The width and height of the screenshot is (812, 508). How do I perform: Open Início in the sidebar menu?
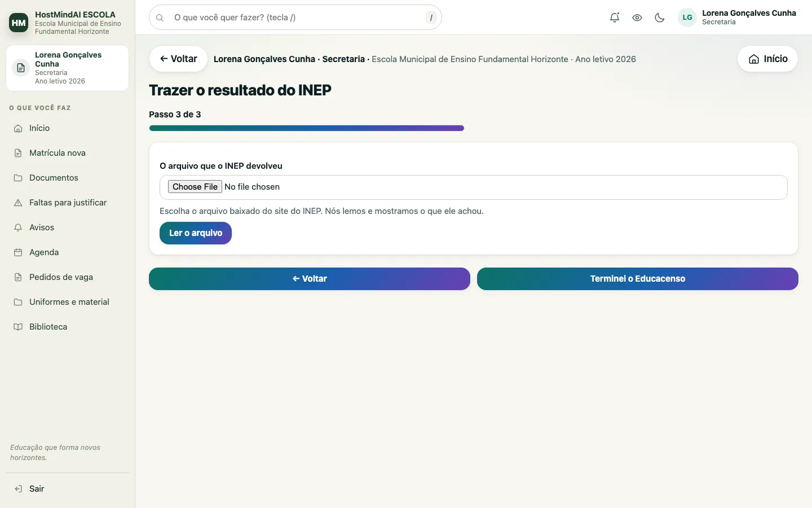click(x=68, y=128)
